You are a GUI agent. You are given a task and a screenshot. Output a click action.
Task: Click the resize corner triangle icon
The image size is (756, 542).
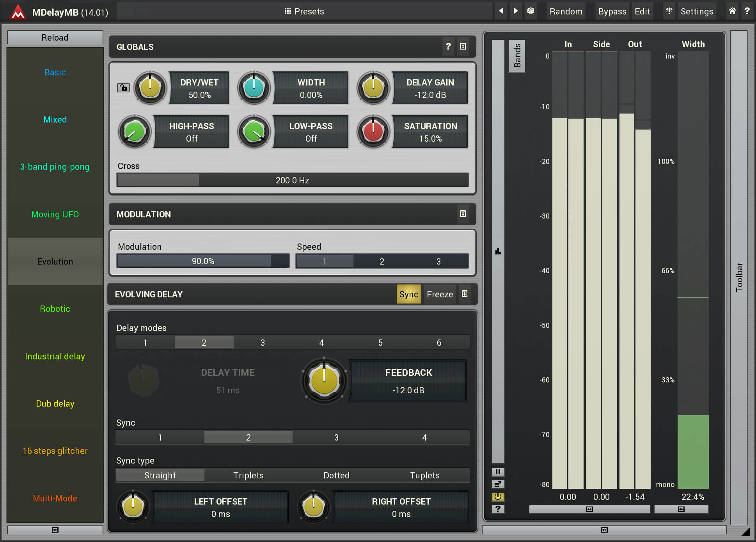pos(745,531)
